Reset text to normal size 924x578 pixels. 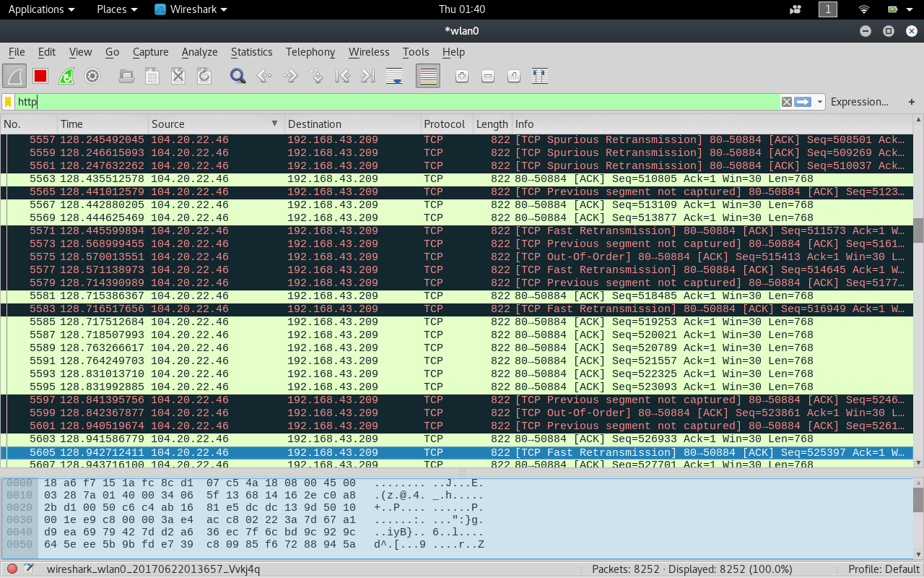514,76
